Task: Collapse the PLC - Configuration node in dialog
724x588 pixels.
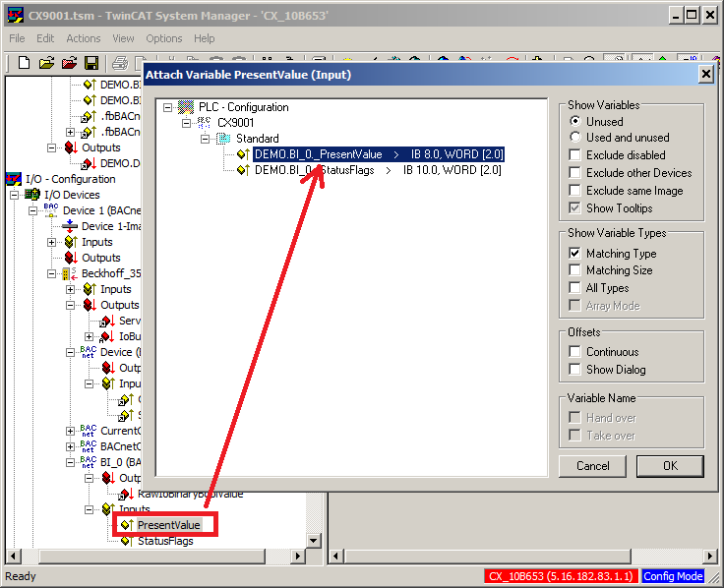Action: pyautogui.click(x=167, y=107)
